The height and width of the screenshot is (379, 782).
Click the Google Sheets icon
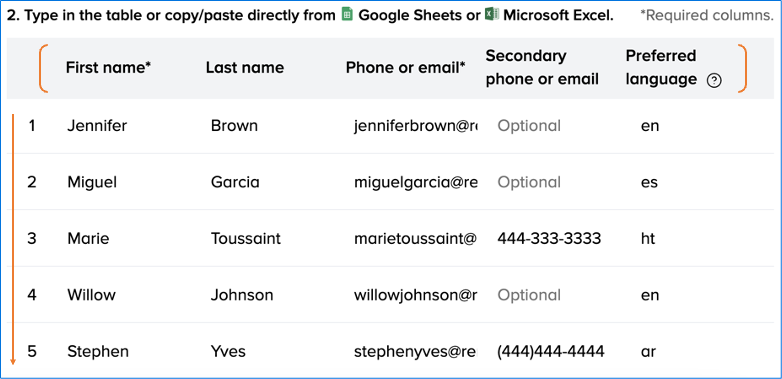(x=347, y=15)
